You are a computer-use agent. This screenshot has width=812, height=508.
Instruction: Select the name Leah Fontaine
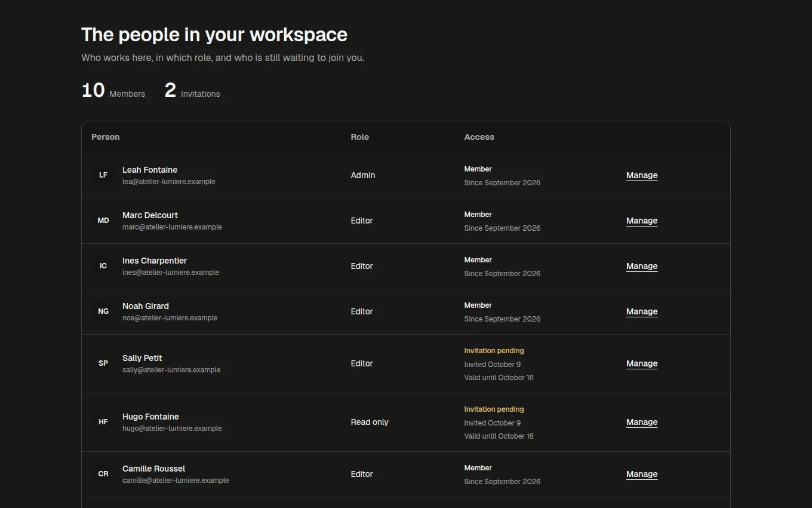[x=150, y=170]
